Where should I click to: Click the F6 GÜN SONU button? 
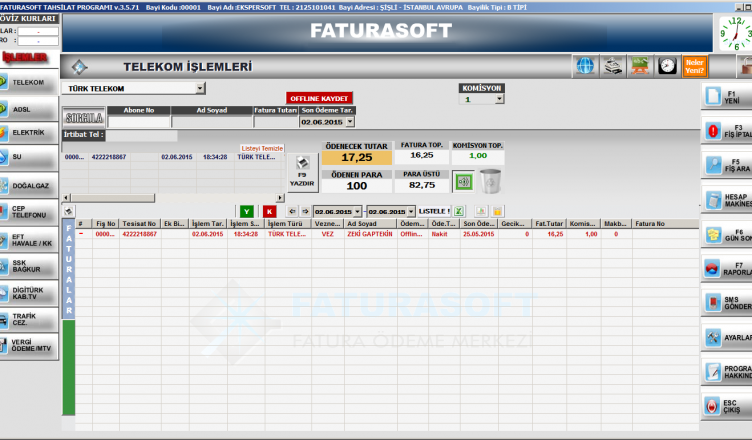point(727,235)
